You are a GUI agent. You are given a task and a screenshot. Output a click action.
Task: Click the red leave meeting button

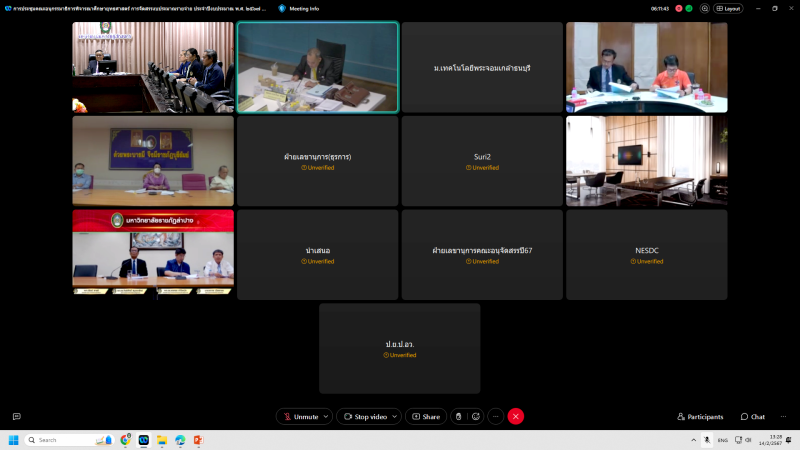(515, 416)
